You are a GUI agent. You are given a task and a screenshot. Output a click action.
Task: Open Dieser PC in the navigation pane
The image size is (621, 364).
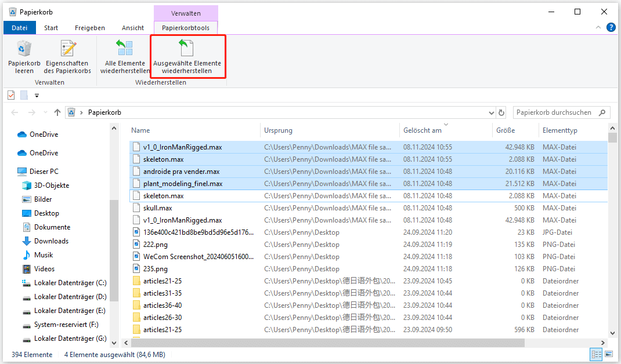point(38,172)
